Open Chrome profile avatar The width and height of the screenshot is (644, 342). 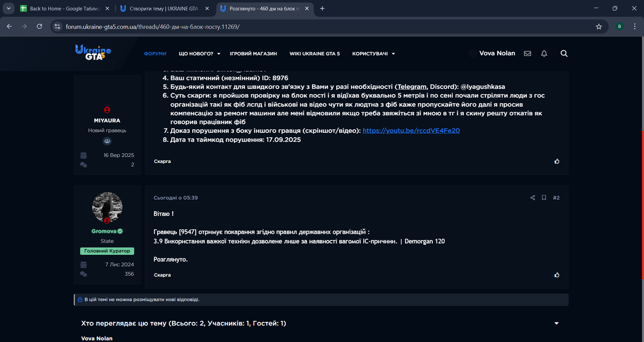click(x=619, y=27)
